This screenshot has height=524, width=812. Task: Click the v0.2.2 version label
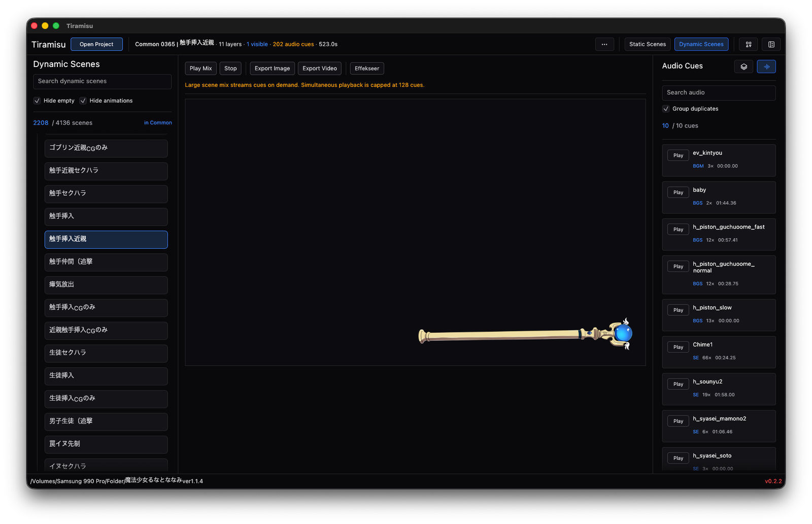(x=773, y=481)
